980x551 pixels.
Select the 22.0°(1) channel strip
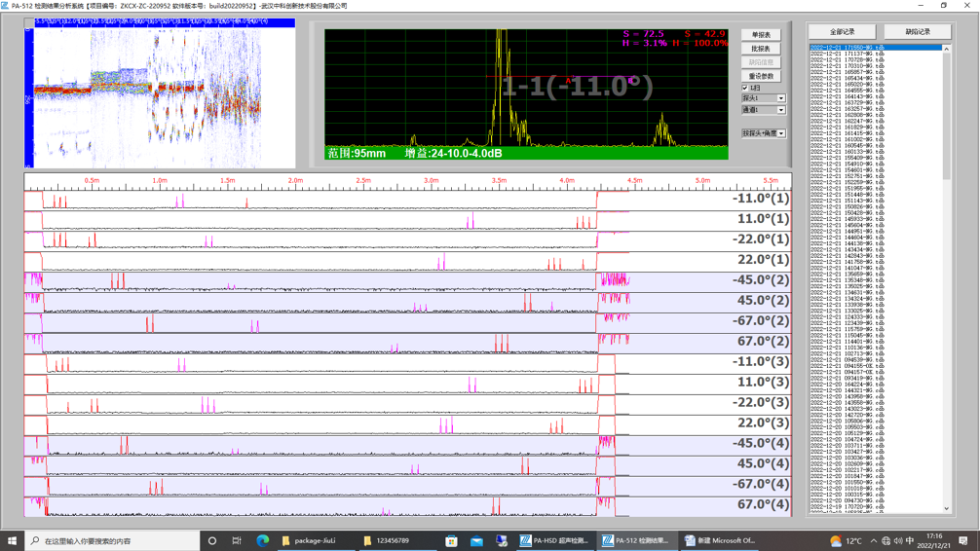(407, 261)
